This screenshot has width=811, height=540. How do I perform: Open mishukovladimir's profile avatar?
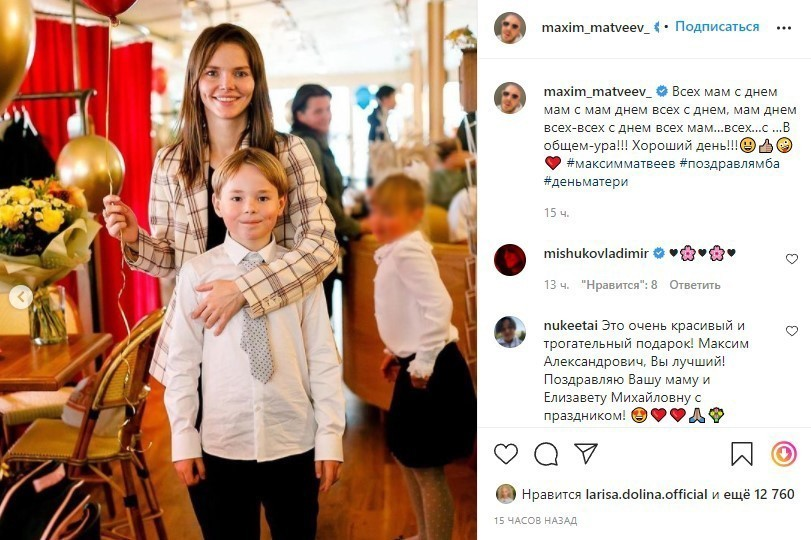(509, 259)
